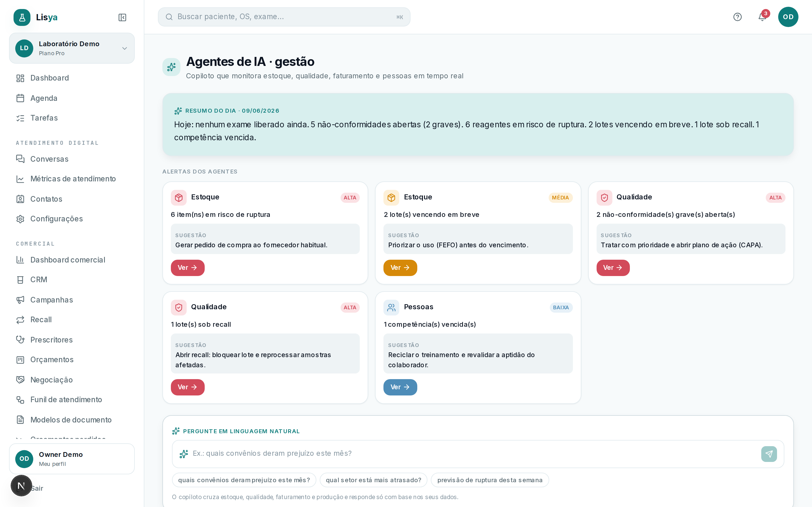Click the OD user avatar in header
This screenshot has height=507, width=812.
(788, 17)
